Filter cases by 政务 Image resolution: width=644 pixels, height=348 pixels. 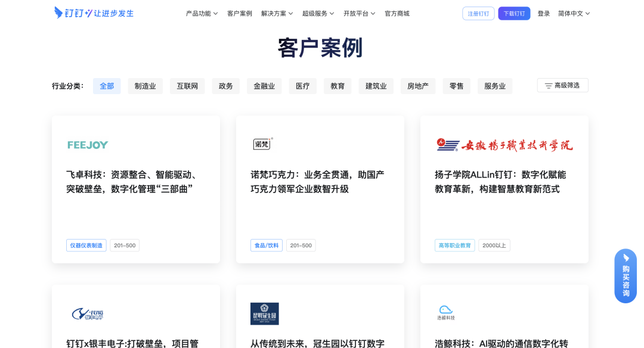(x=226, y=86)
